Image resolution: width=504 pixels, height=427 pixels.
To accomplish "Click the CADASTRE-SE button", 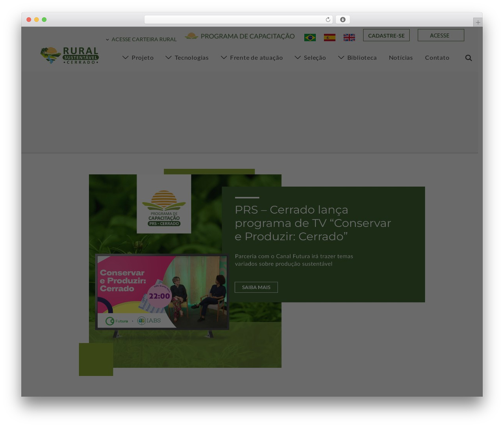I will coord(386,35).
